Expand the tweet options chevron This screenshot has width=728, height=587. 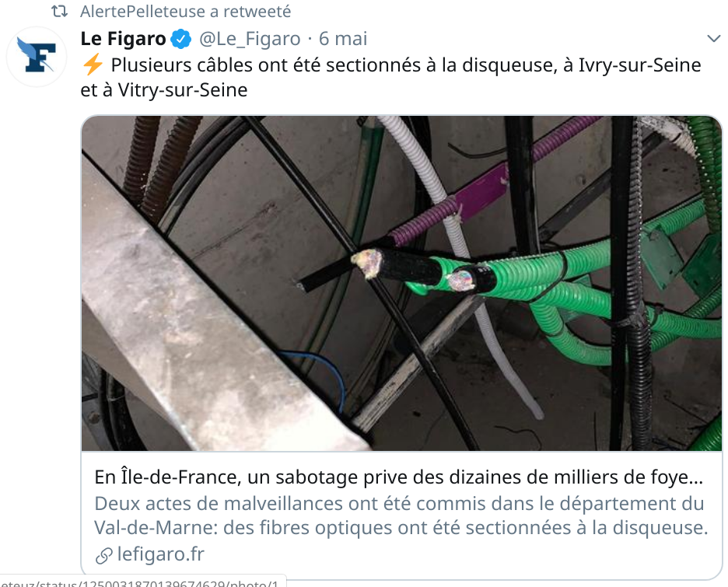[713, 39]
